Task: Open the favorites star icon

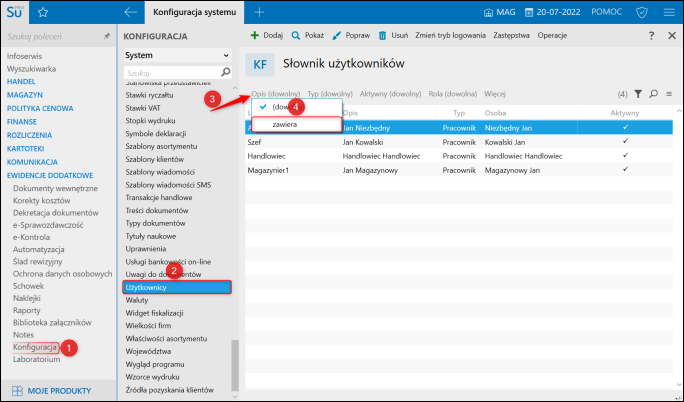Action: click(43, 12)
